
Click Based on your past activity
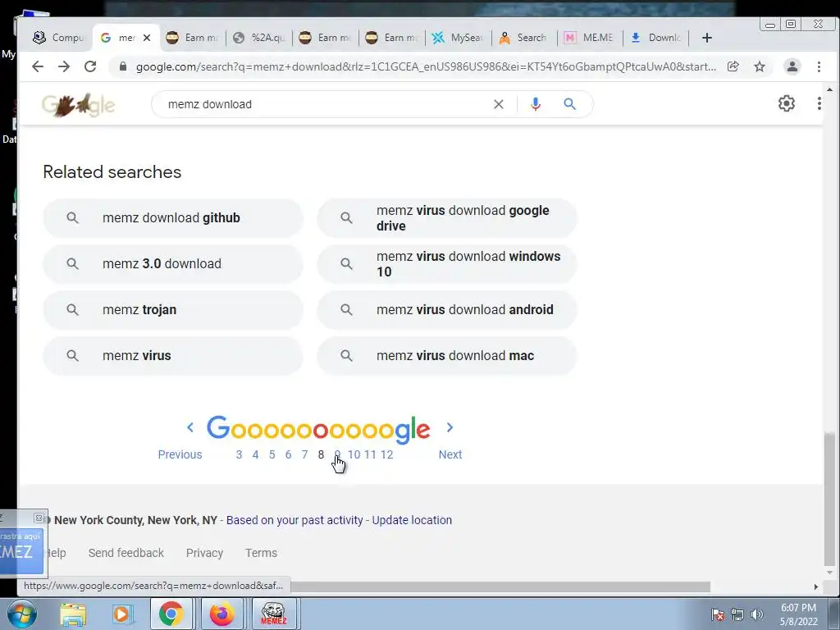coord(294,520)
